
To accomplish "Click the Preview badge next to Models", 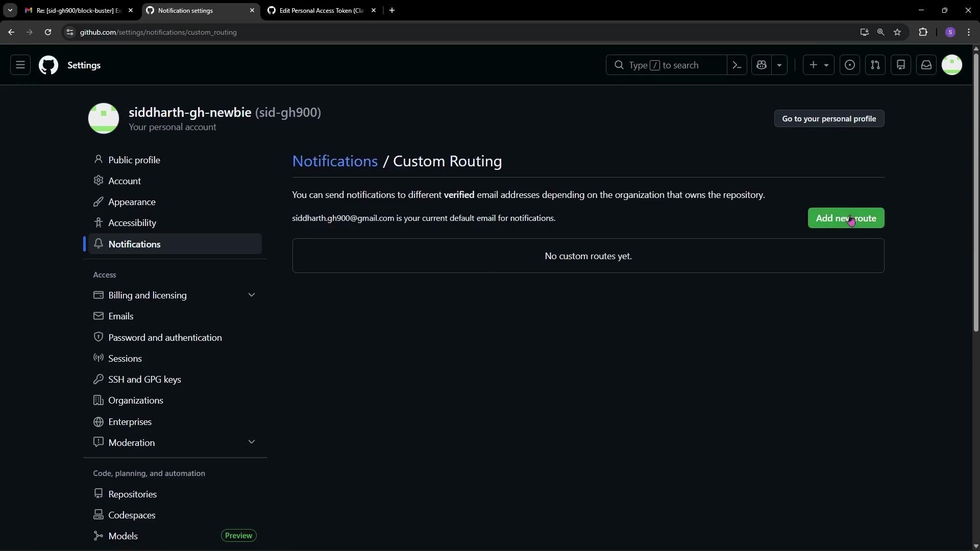I will tap(238, 536).
